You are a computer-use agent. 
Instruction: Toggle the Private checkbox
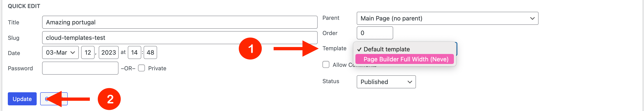click(141, 68)
